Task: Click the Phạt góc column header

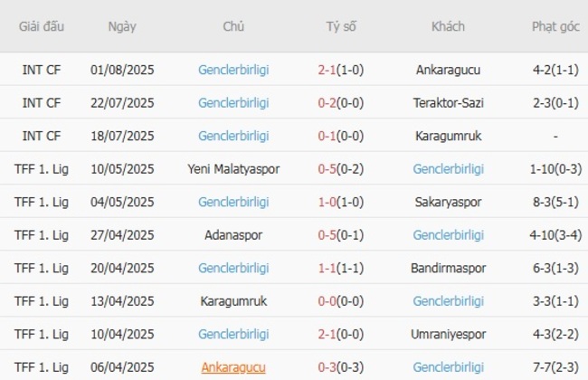Action: (x=555, y=26)
